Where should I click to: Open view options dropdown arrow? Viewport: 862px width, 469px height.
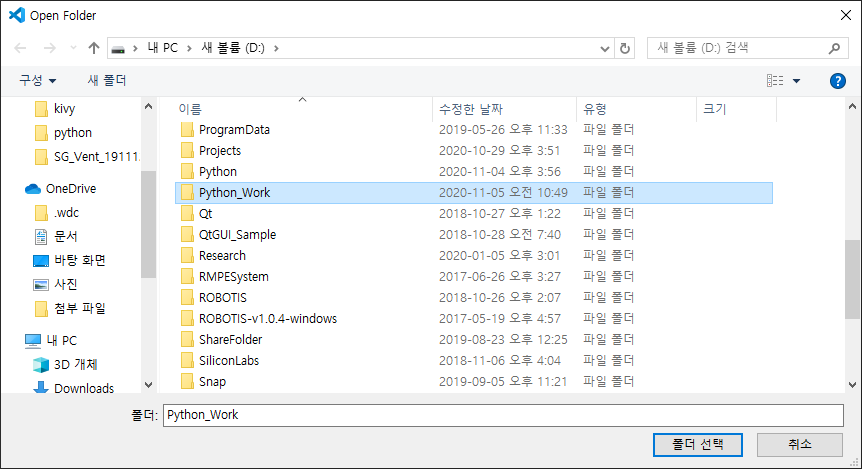796,81
